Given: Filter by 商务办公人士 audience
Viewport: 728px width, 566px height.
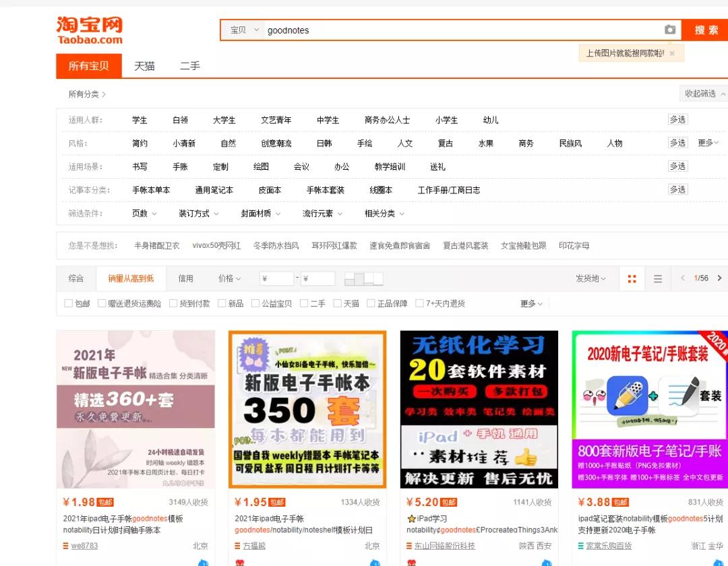Looking at the screenshot, I should click(x=387, y=120).
